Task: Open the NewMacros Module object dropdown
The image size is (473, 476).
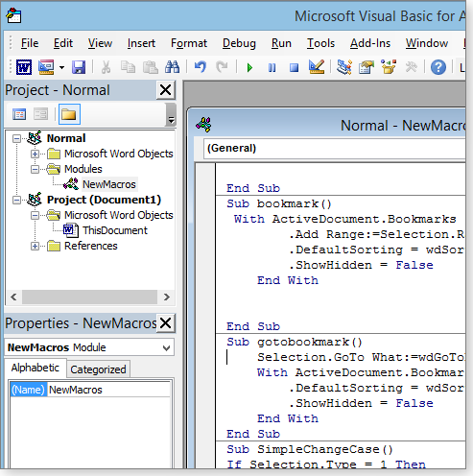Action: 166,347
